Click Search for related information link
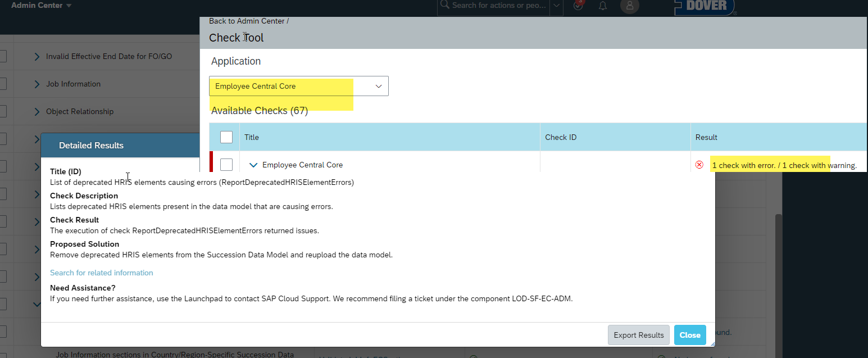Viewport: 868px width, 358px height. pos(102,273)
